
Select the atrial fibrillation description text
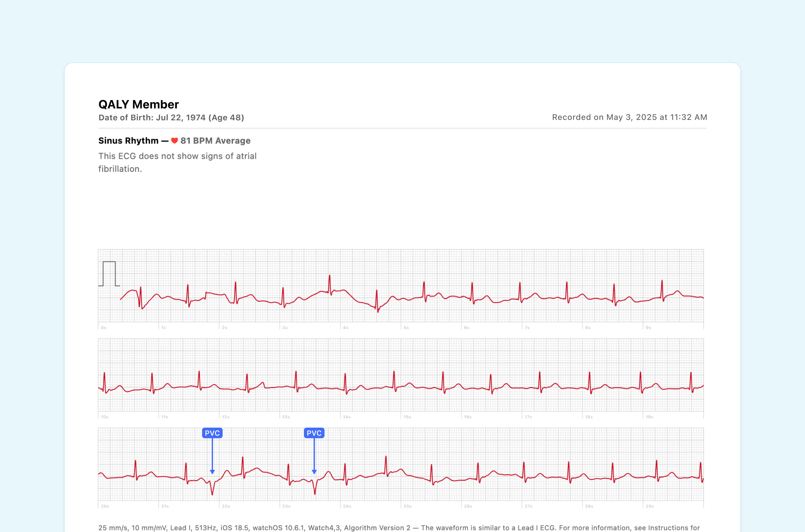pos(177,162)
